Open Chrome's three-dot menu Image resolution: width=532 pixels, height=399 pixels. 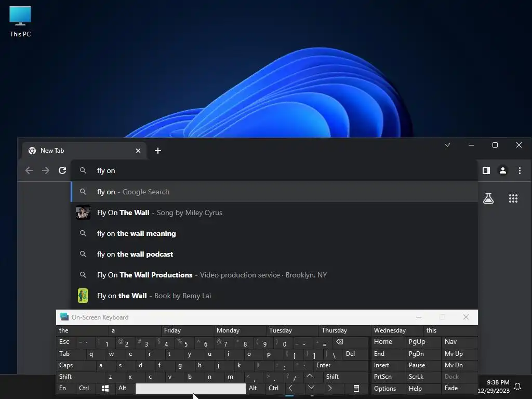click(x=520, y=170)
